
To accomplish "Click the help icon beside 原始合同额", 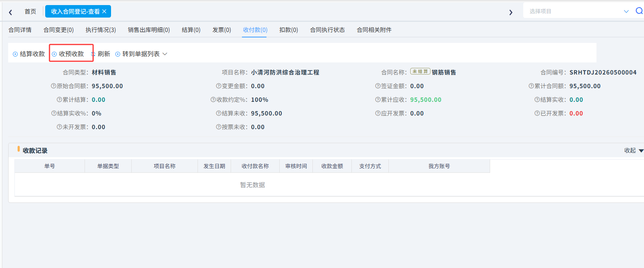I will [x=53, y=86].
